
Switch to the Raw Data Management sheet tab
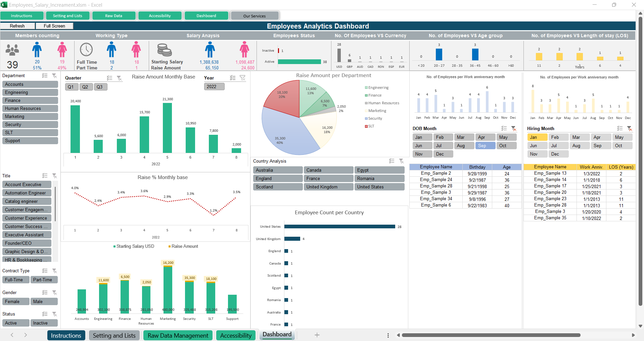pyautogui.click(x=178, y=335)
